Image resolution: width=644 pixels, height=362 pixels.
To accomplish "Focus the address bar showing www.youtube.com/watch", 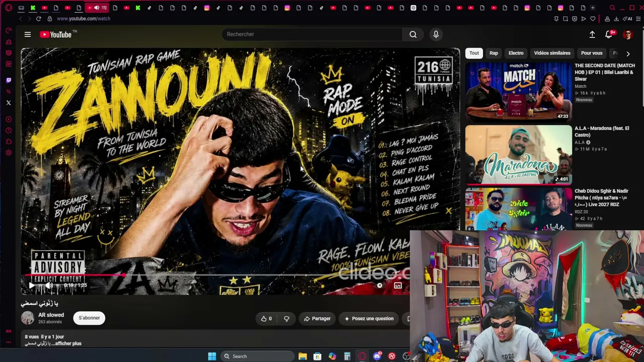I will point(84,19).
